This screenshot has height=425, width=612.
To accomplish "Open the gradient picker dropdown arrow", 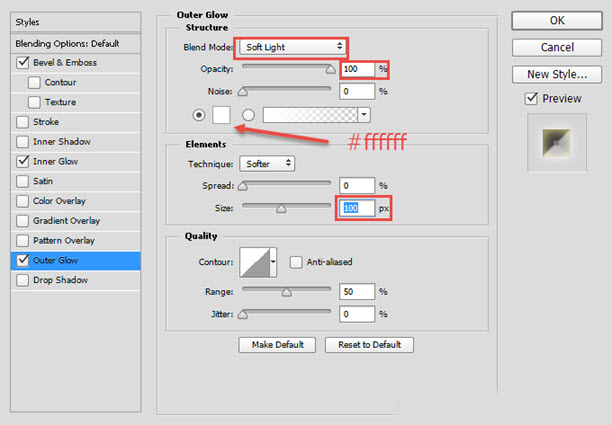I will pyautogui.click(x=364, y=115).
